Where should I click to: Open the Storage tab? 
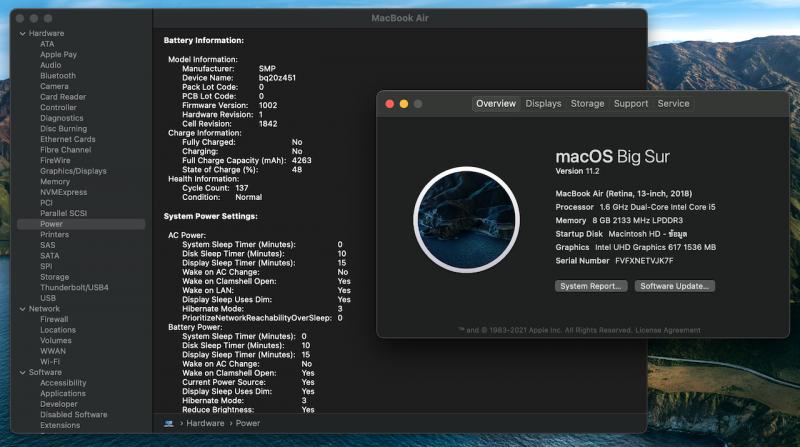tap(587, 104)
